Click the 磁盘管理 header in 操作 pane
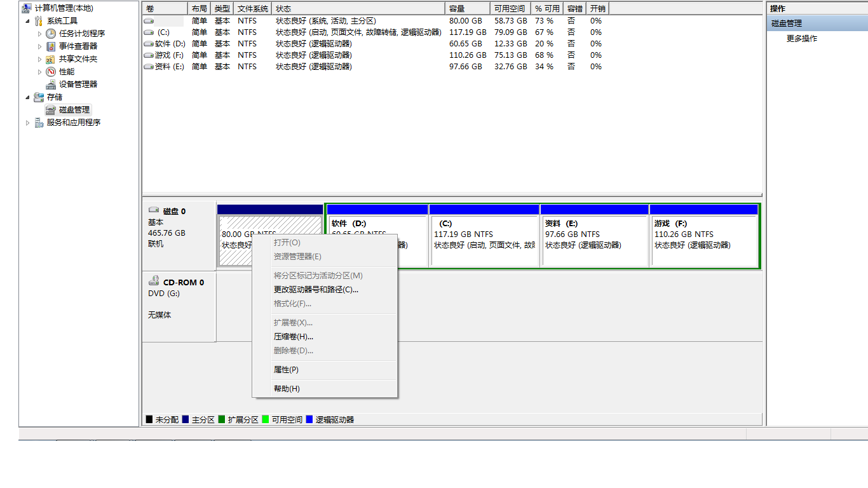This screenshot has height=488, width=868. tap(817, 24)
